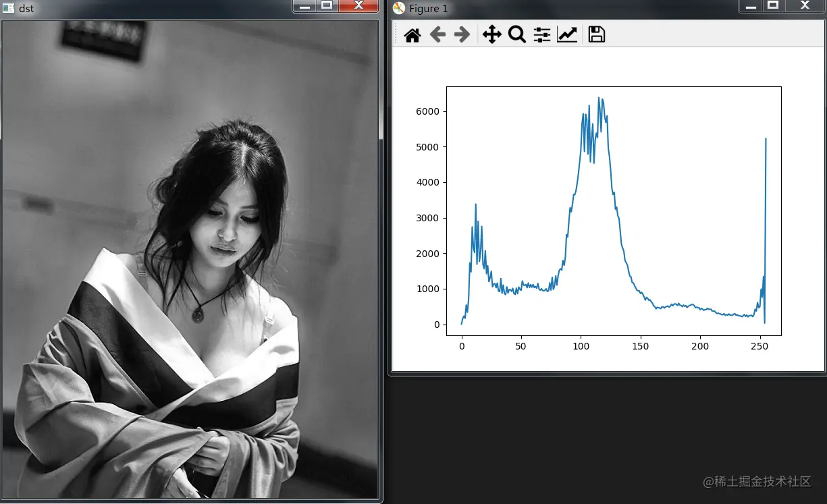Go forward to the next plot view
Screen dimensions: 827x504
click(462, 34)
